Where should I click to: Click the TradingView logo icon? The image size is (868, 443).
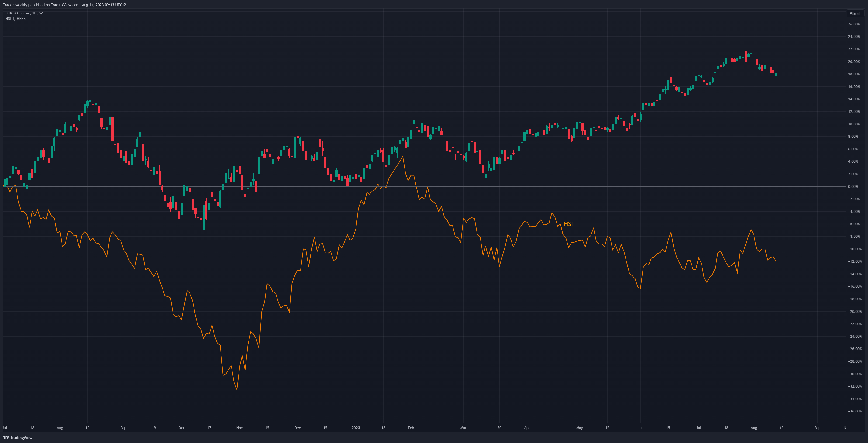[x=6, y=438]
